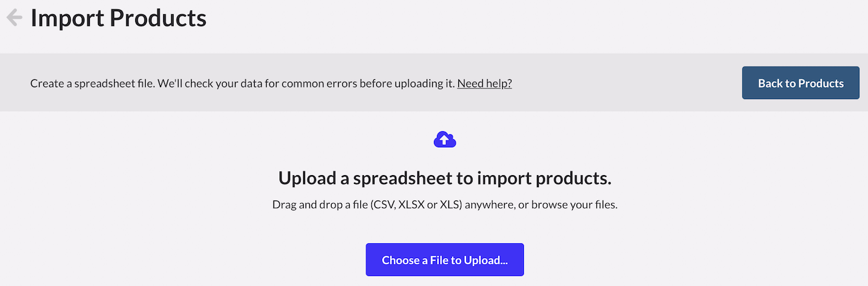Click Choose a File to Upload
This screenshot has width=868, height=286.
tap(445, 260)
